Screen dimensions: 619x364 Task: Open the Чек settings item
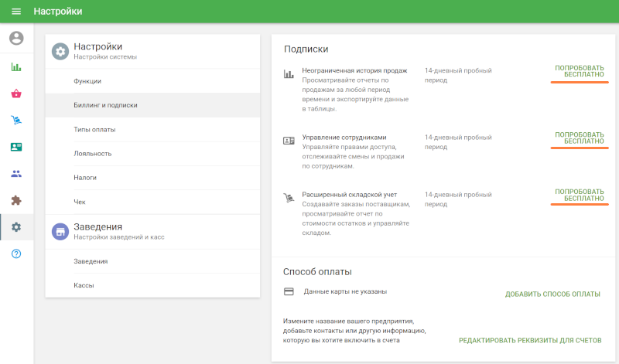[152, 202]
